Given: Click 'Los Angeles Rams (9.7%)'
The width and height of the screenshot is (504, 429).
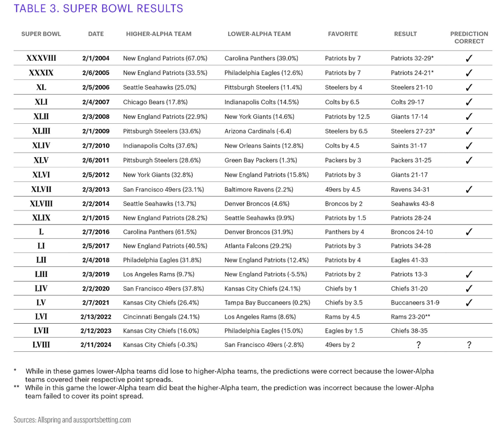Looking at the screenshot, I should 158,274.
